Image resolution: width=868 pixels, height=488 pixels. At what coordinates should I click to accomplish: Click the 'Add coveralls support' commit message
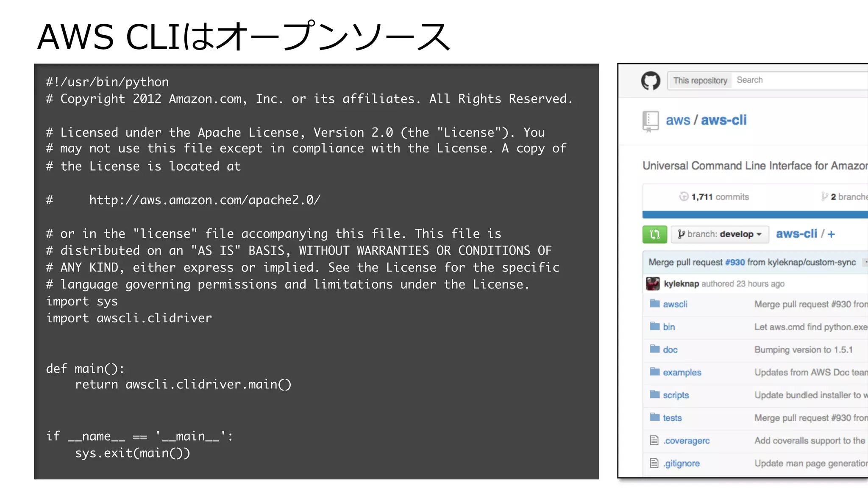(810, 441)
